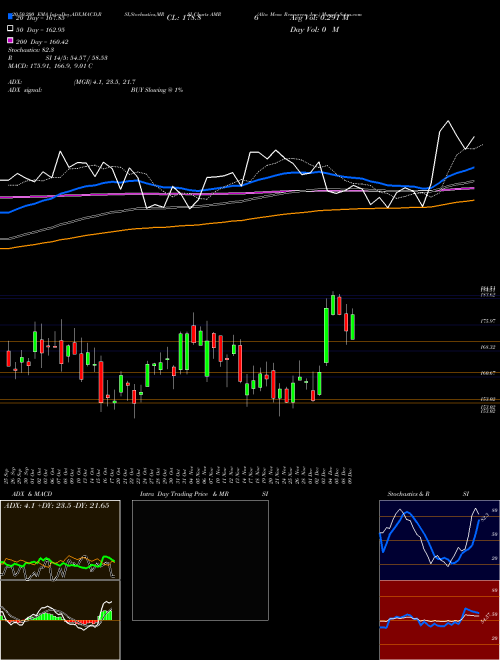500x660 pixels.
Task: Open the blue Stochastics chart panel
Action: tap(439, 540)
